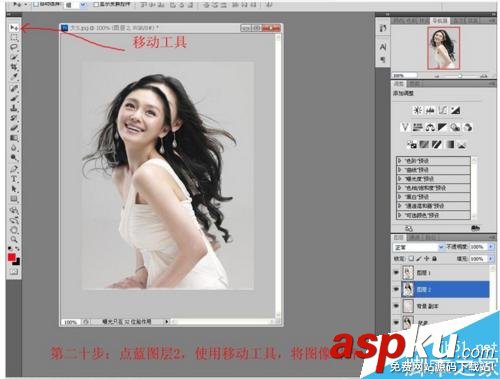Click the Hue/Saturation adjustment icon
This screenshot has width=500, height=379.
[x=417, y=127]
